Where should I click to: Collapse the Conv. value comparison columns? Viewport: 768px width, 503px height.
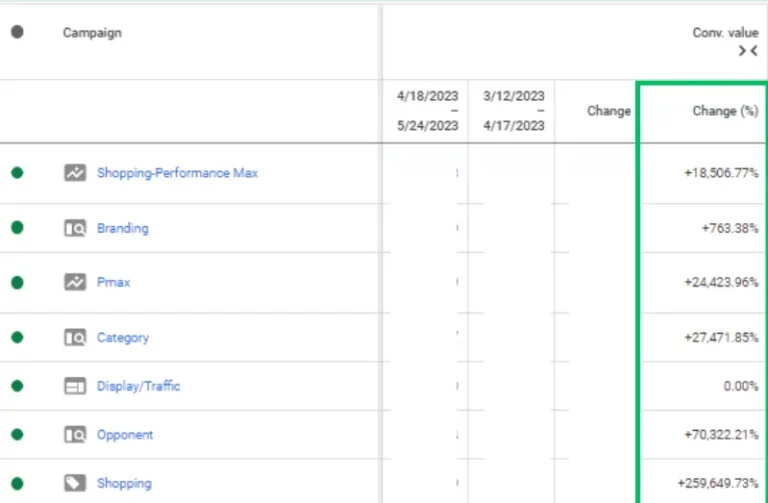pyautogui.click(x=747, y=51)
